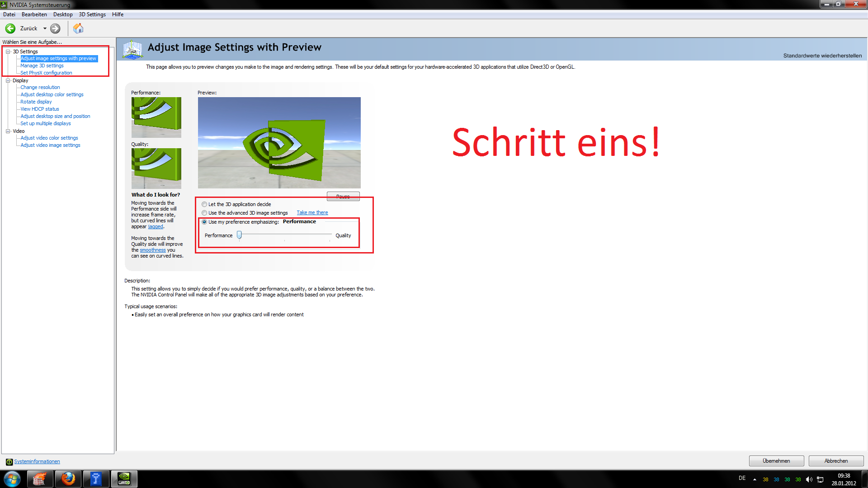Open Adjust video color settings
Screen dimensions: 868x488
tap(49, 138)
